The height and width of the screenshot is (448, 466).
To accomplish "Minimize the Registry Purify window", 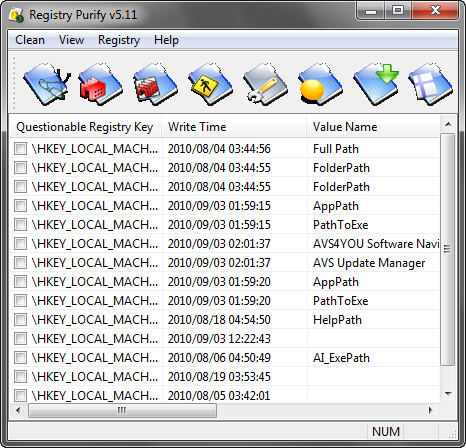I will [371, 11].
